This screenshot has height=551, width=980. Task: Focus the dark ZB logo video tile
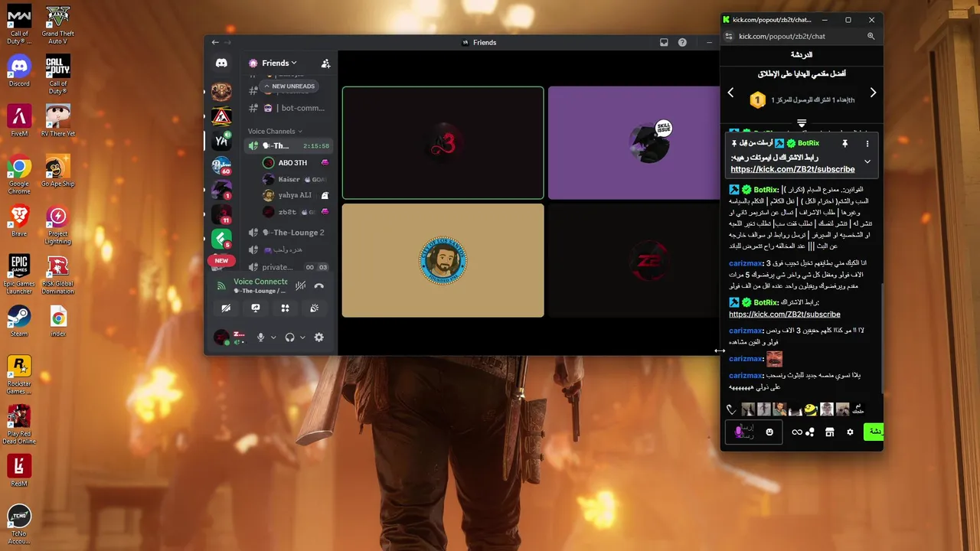(634, 260)
